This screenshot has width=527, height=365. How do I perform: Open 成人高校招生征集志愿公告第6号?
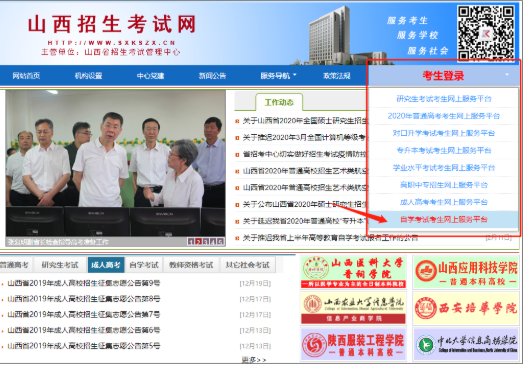pos(84,330)
